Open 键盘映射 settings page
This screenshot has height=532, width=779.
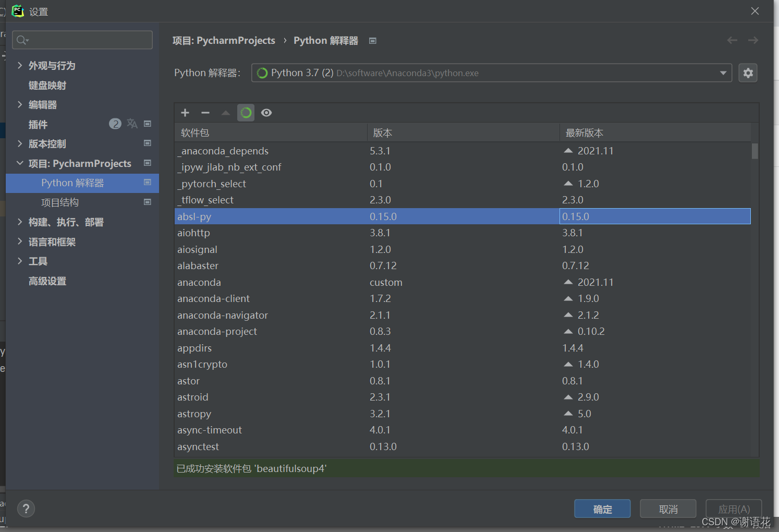47,86
